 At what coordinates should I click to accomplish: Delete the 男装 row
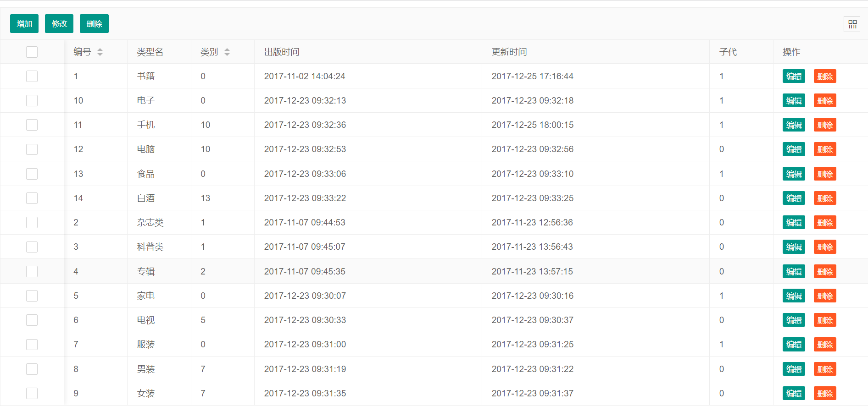(x=825, y=369)
